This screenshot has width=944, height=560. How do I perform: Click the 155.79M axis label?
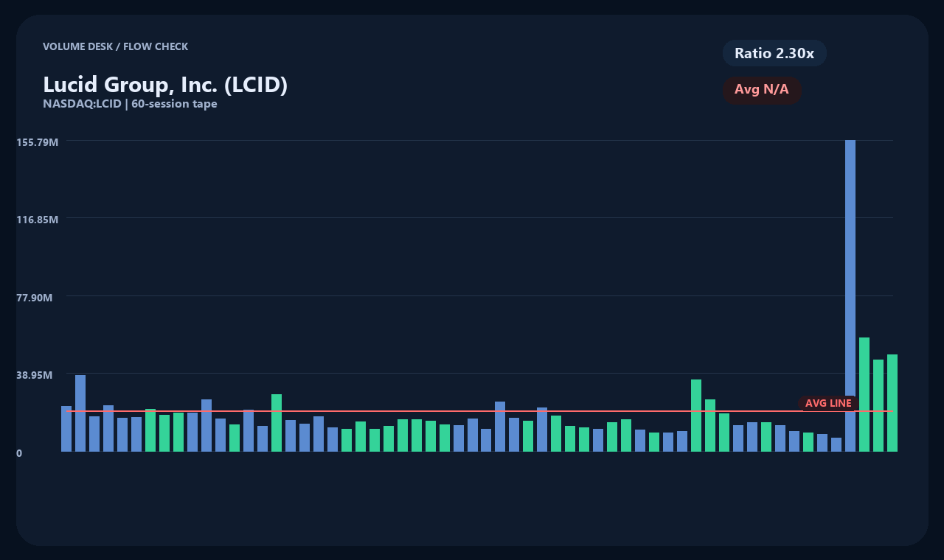click(38, 141)
